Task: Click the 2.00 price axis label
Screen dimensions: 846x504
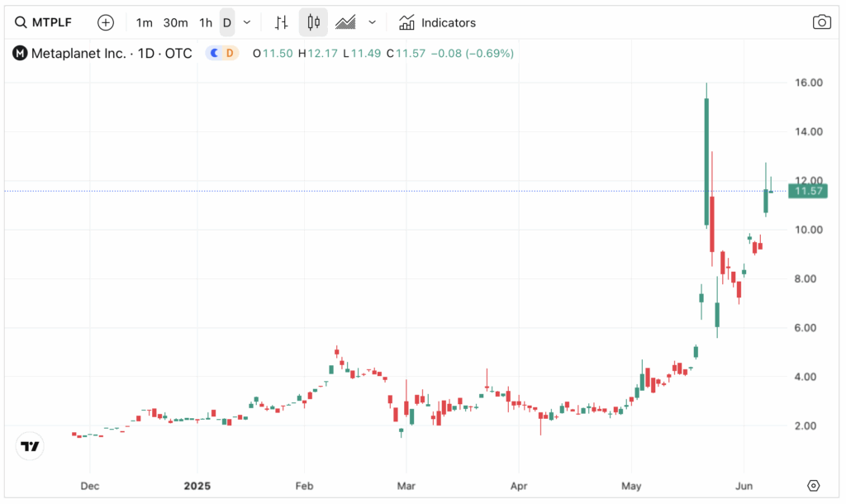Action: coord(805,426)
